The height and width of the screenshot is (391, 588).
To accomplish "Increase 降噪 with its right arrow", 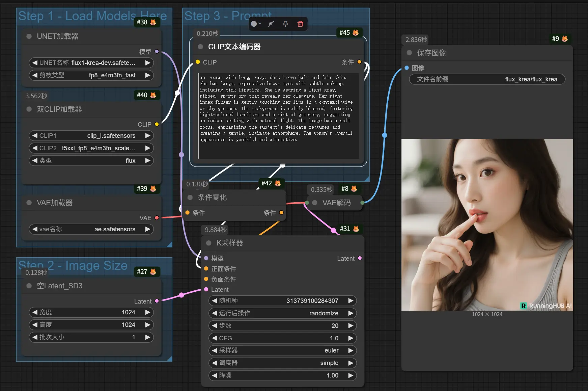I will (x=351, y=375).
